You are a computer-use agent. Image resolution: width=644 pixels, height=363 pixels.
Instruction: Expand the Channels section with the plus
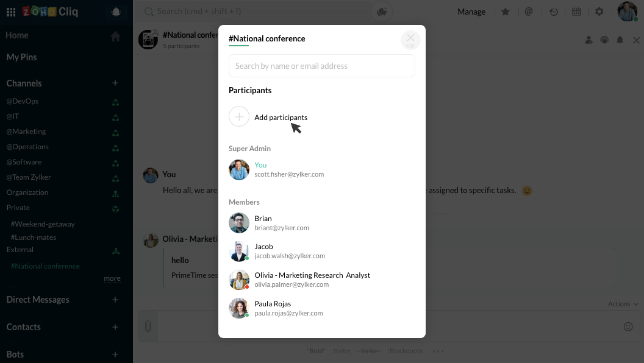(115, 83)
